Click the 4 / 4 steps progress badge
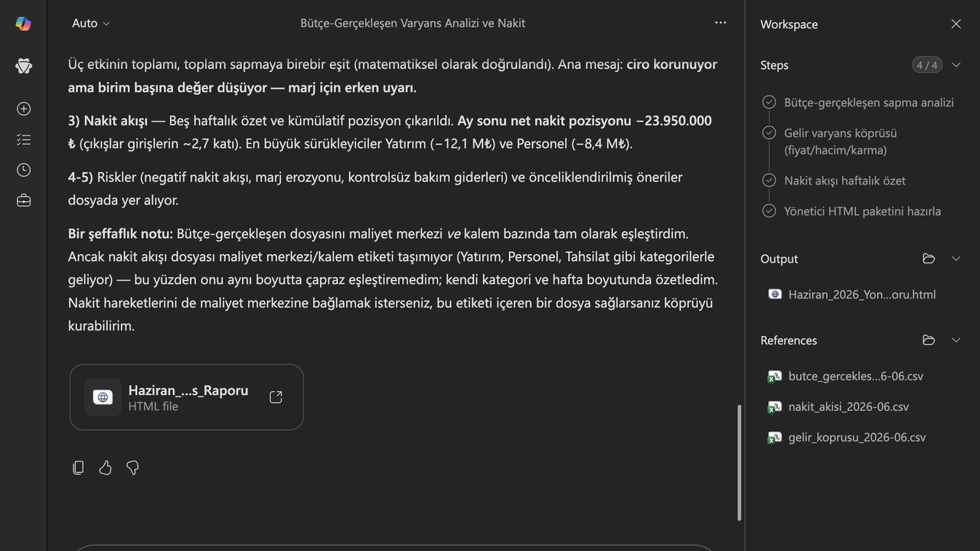Viewport: 980px width, 551px height. coord(926,65)
